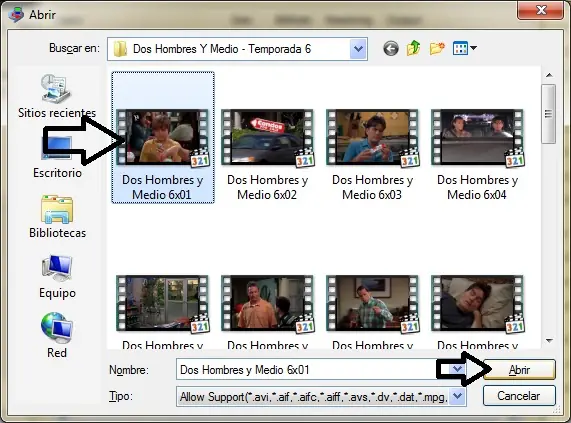Click the file list scrollbar thumb
The image size is (571, 423).
coord(548,114)
